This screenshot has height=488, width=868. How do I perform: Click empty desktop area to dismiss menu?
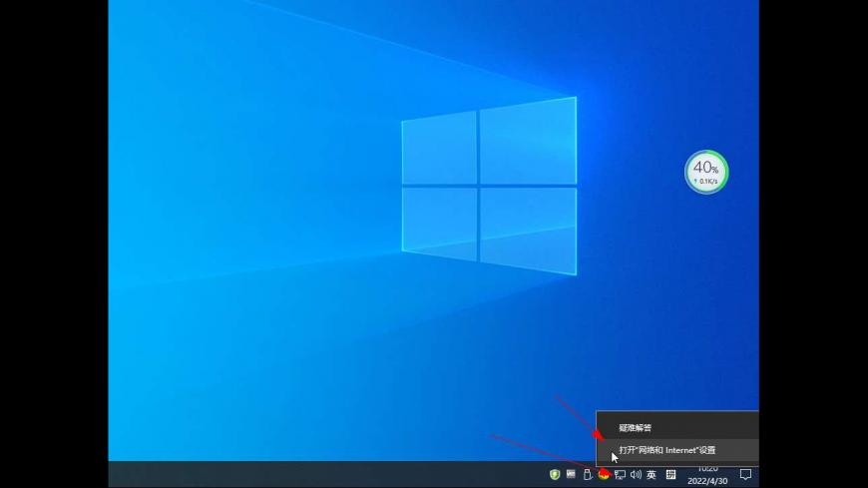click(x=249, y=299)
